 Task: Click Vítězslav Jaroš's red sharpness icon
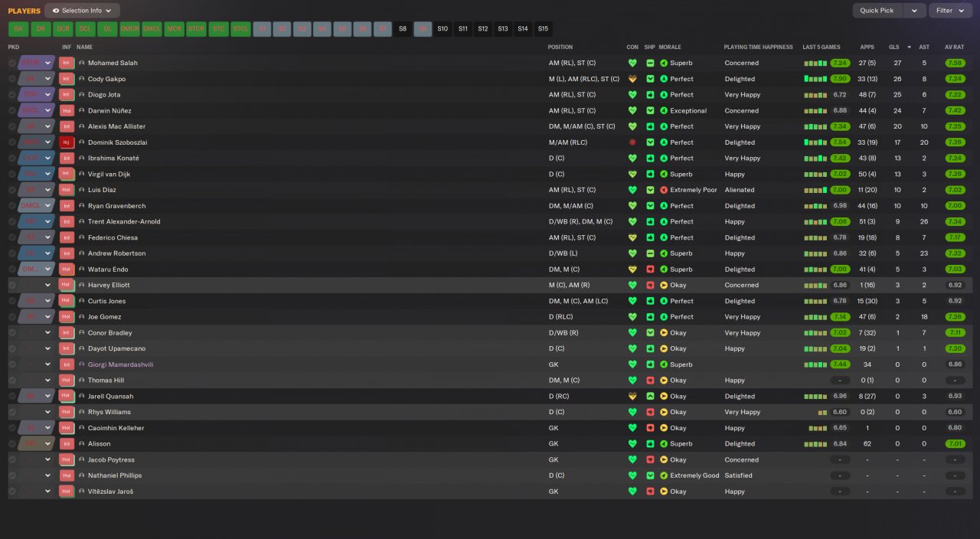coord(650,492)
